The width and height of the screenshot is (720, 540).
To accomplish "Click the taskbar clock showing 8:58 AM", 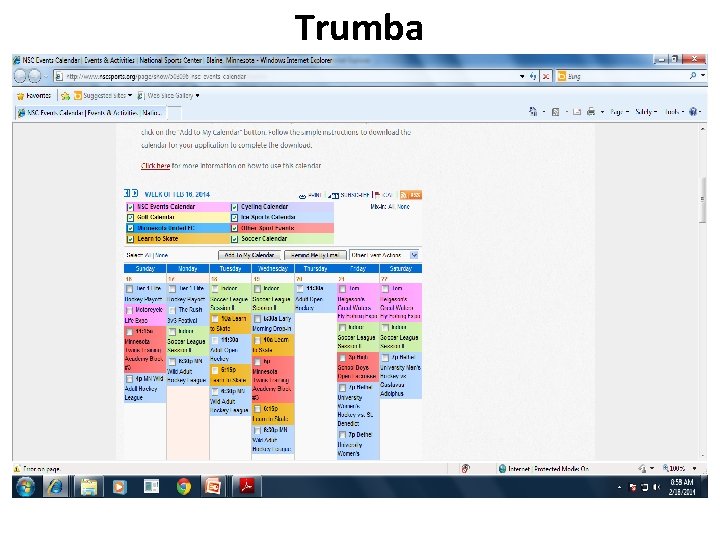I will click(682, 487).
